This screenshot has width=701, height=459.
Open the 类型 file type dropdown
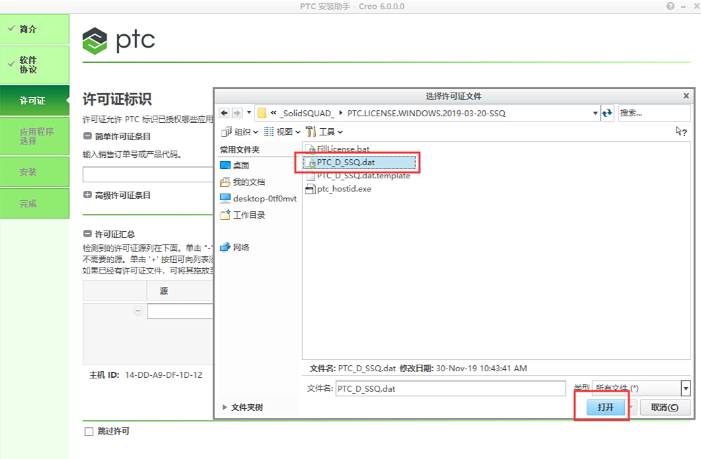click(x=686, y=387)
